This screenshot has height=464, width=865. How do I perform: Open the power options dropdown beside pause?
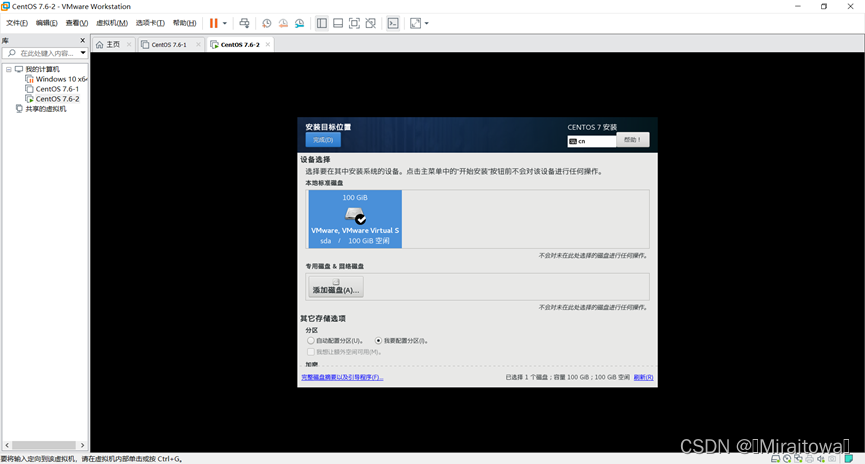click(x=225, y=23)
